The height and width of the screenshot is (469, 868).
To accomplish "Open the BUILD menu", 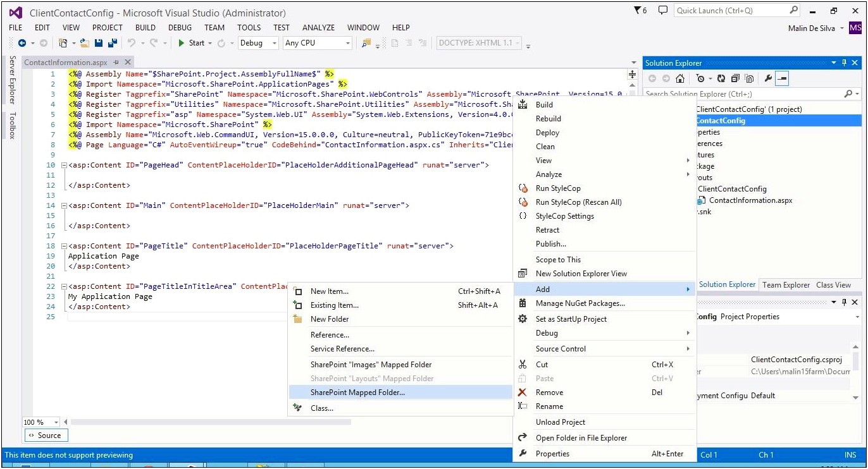I will tap(146, 28).
